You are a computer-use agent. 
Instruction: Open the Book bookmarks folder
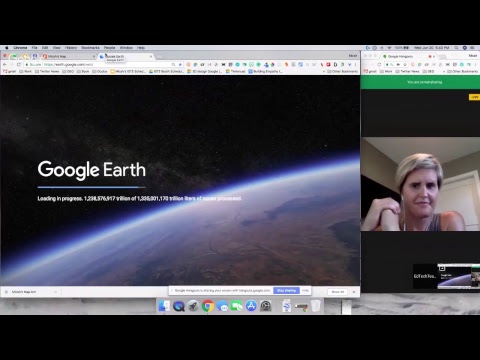click(x=83, y=71)
